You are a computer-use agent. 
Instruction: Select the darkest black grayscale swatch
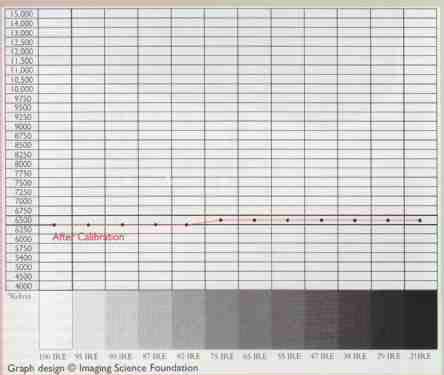420,319
